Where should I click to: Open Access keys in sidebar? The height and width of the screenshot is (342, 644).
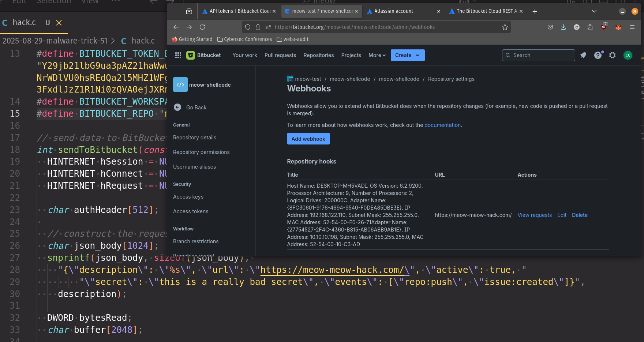coord(188,197)
